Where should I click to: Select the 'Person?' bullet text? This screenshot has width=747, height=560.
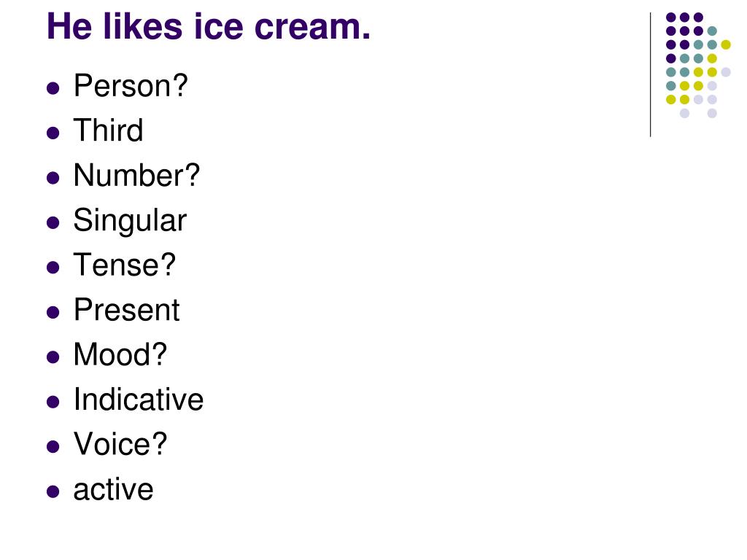[131, 86]
